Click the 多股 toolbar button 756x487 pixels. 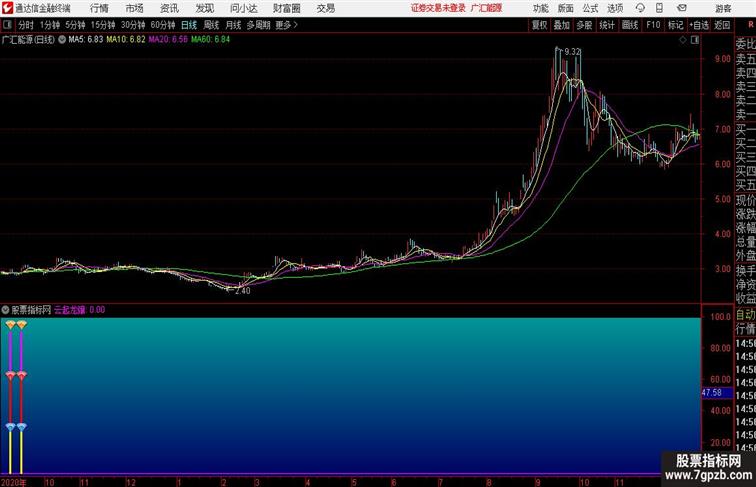click(584, 25)
